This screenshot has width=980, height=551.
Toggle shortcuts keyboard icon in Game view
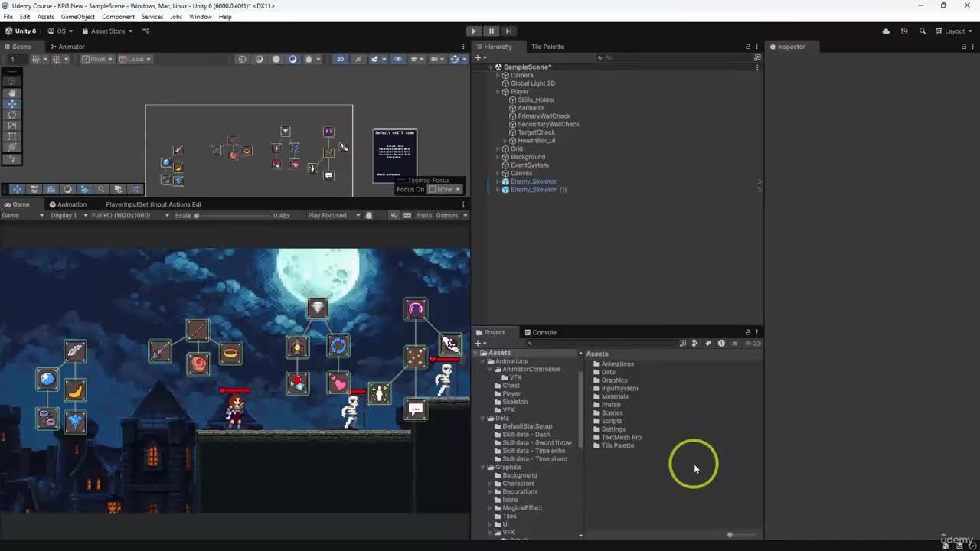click(407, 216)
